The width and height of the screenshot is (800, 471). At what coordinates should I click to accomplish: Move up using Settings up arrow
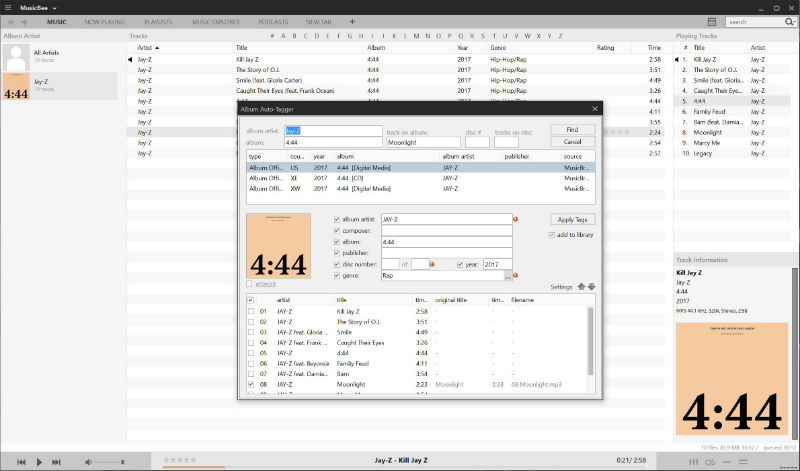(581, 287)
